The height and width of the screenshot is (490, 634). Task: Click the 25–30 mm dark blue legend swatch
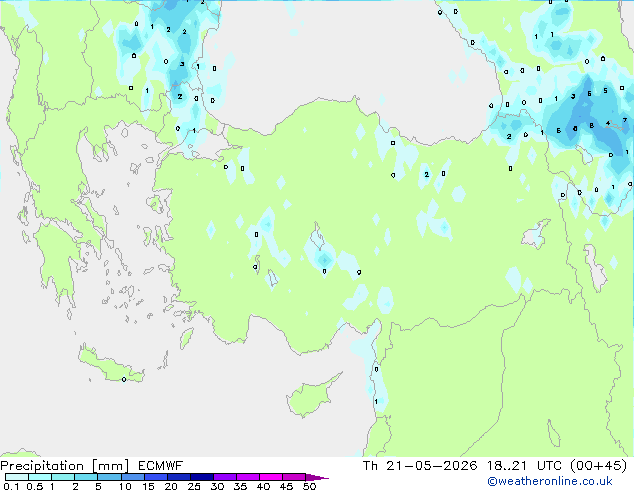(x=202, y=477)
